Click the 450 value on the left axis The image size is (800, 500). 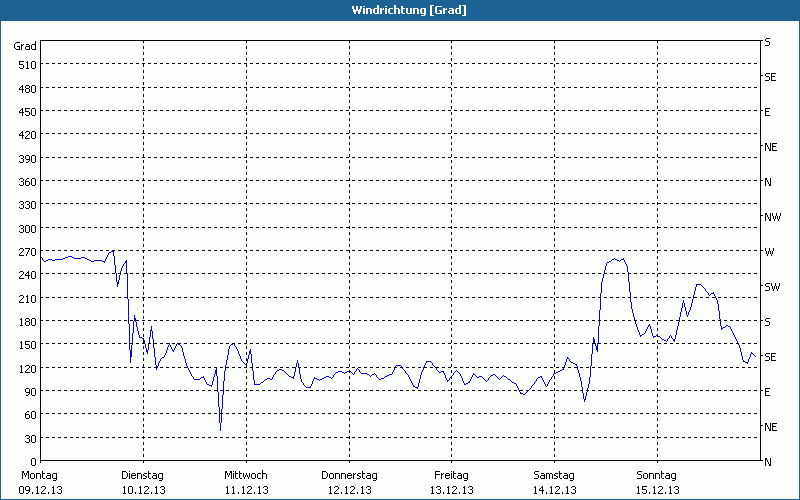pos(28,112)
